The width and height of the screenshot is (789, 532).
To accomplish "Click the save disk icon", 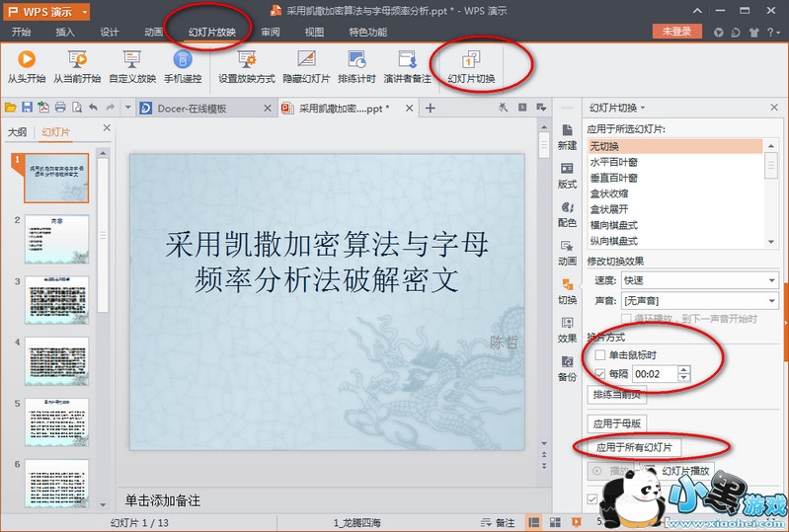I will point(28,108).
